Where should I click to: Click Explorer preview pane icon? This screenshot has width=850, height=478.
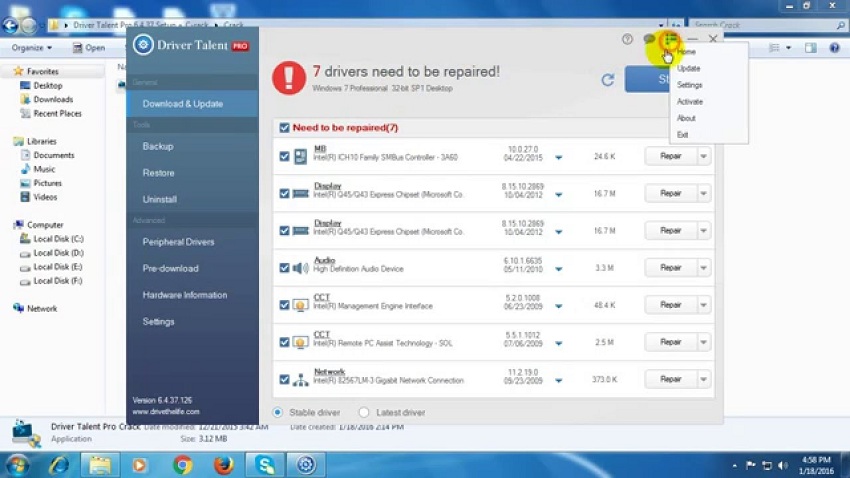(810, 48)
